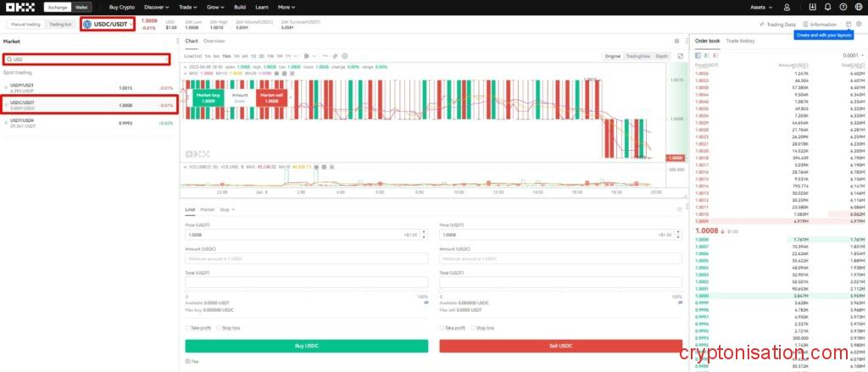Open the trading settings gear icon
868x372 pixels.
click(860, 25)
